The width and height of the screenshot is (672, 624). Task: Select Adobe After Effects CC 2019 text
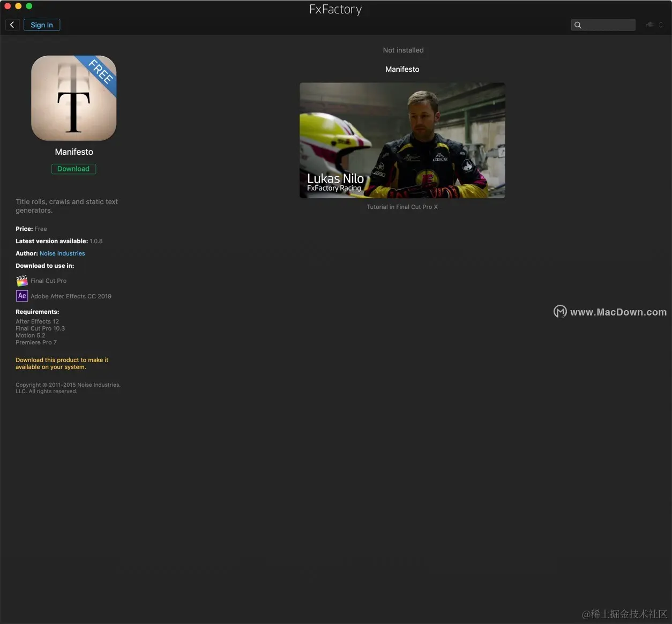click(71, 296)
